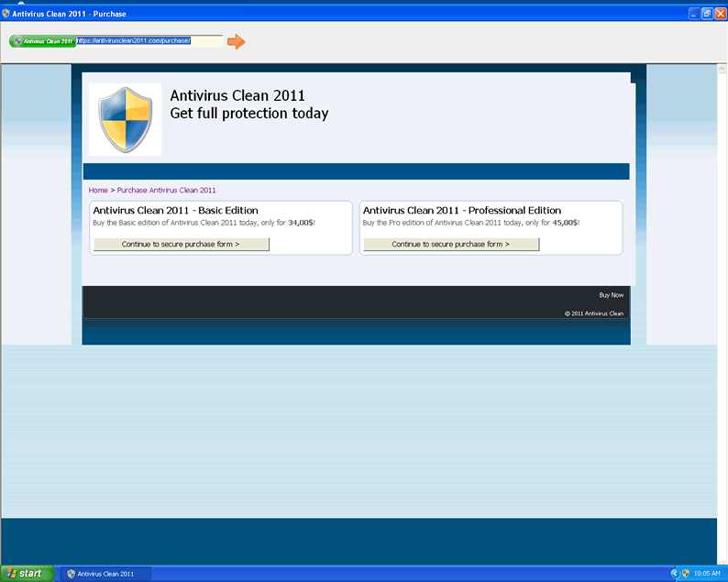
Task: Click the large shield logo on the page
Action: [125, 119]
